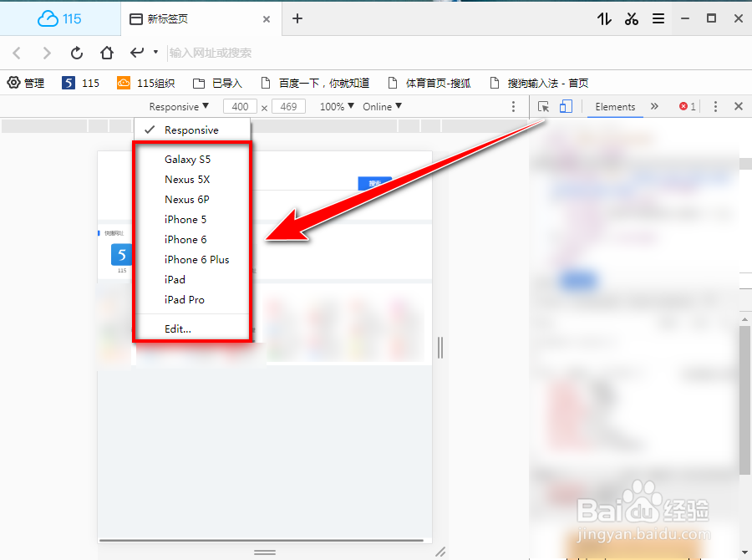Go to the home page
The image size is (752, 560).
(106, 53)
